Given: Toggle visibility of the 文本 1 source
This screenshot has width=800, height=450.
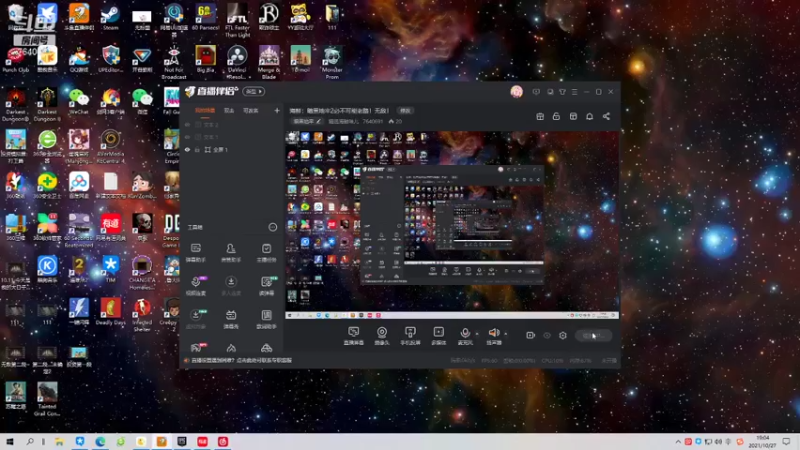Looking at the screenshot, I should (x=187, y=137).
